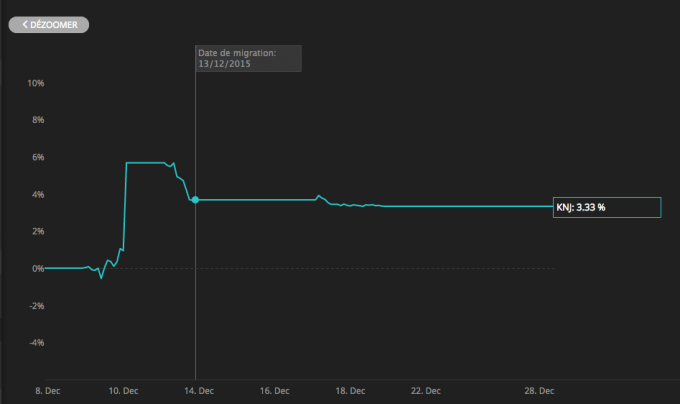Click the 14. Dec axis label
This screenshot has width=680, height=404.
[199, 391]
